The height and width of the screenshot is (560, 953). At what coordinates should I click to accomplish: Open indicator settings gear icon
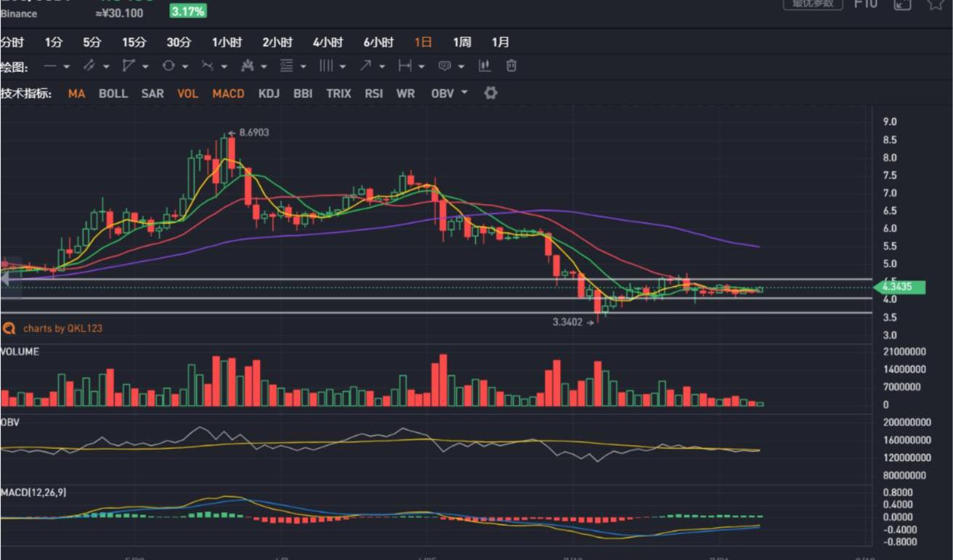click(490, 93)
